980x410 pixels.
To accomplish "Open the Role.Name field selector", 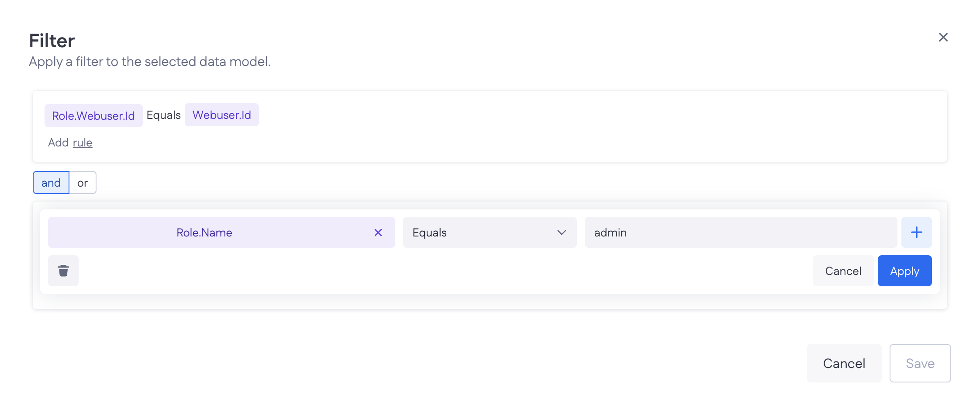I will point(204,233).
